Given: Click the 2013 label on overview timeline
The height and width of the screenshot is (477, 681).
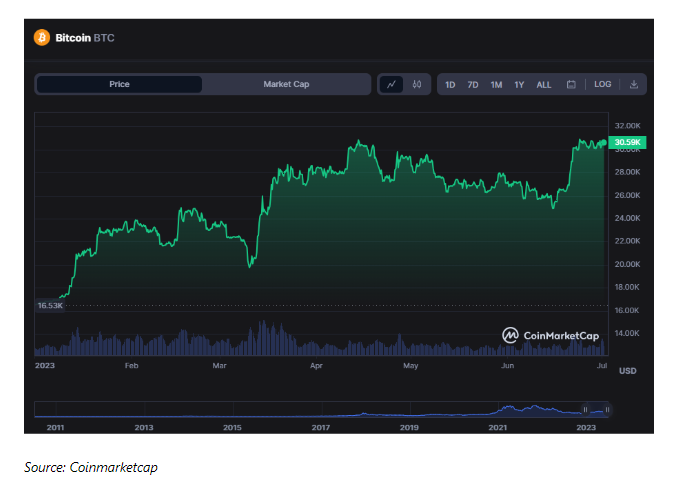Looking at the screenshot, I should point(144,427).
